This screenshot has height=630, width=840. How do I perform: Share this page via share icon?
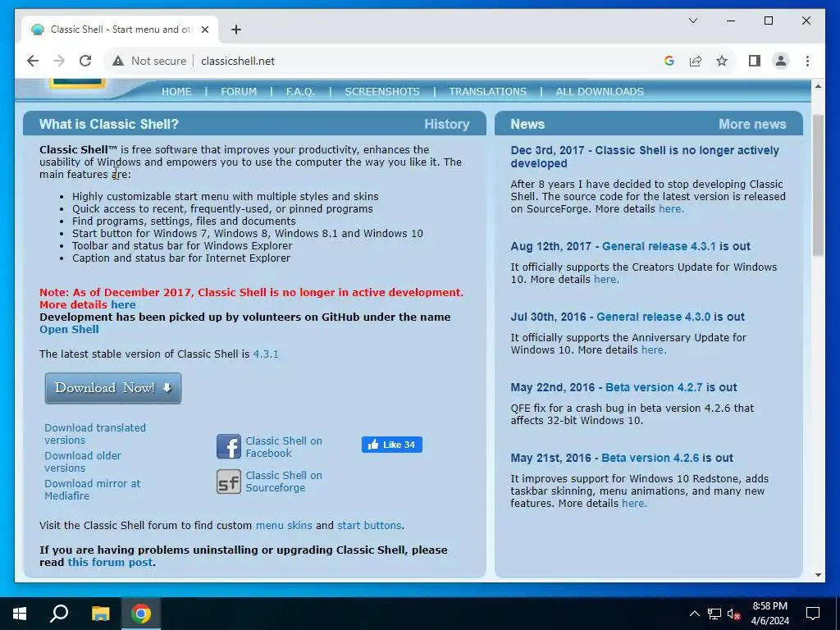point(696,61)
